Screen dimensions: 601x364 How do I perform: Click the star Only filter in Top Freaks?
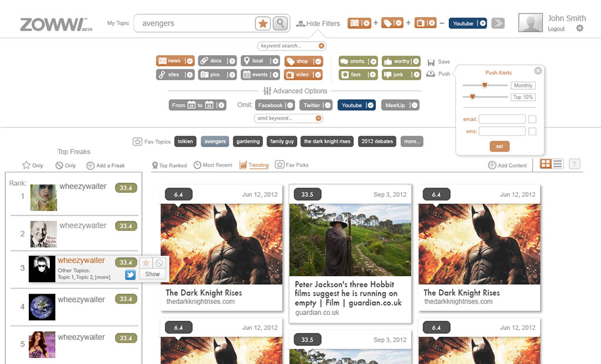[33, 165]
